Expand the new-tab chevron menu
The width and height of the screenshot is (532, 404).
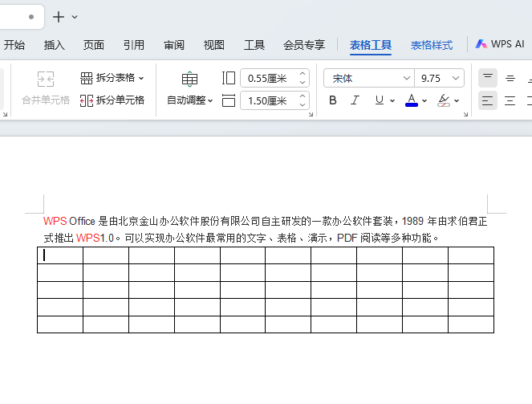75,17
